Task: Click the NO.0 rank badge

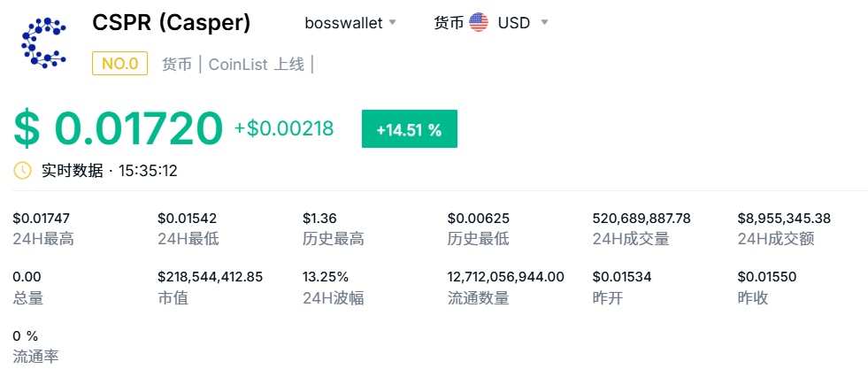Action: click(x=120, y=63)
